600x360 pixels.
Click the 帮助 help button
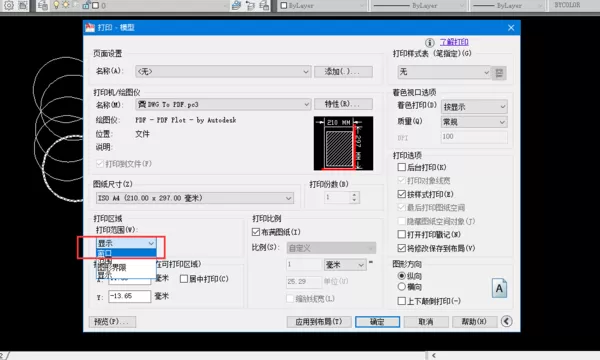point(474,322)
